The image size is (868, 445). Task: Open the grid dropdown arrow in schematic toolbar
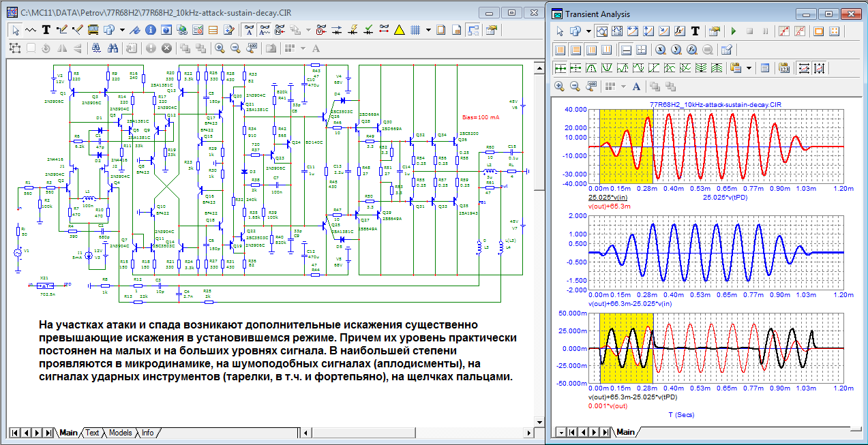coord(428,30)
